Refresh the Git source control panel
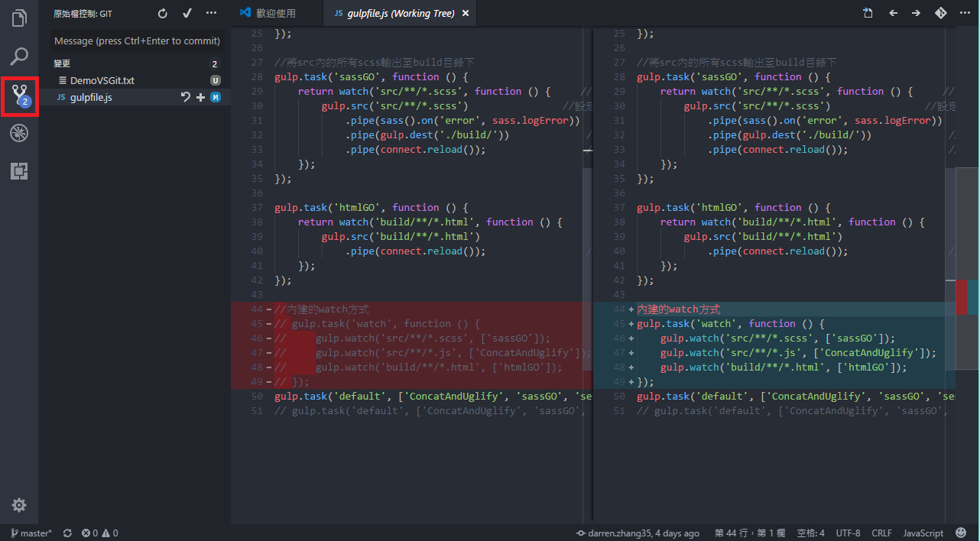 coord(162,14)
